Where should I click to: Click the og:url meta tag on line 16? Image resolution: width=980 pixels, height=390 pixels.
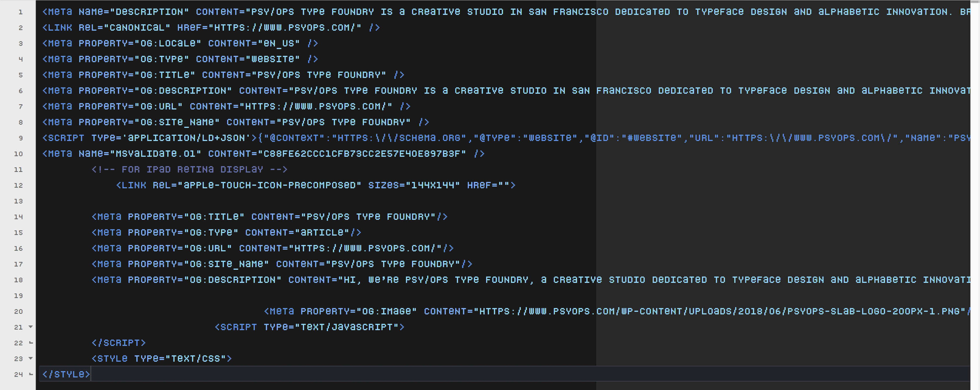click(273, 248)
